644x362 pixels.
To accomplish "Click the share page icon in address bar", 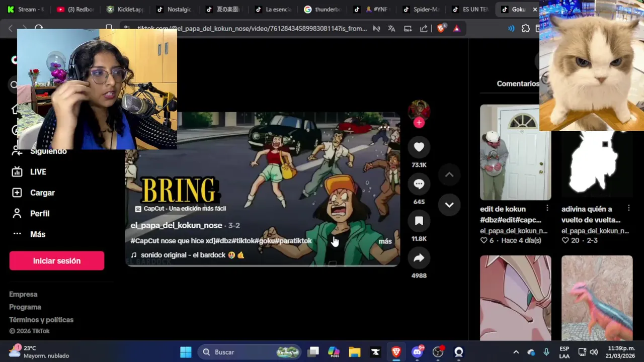I will [x=424, y=29].
